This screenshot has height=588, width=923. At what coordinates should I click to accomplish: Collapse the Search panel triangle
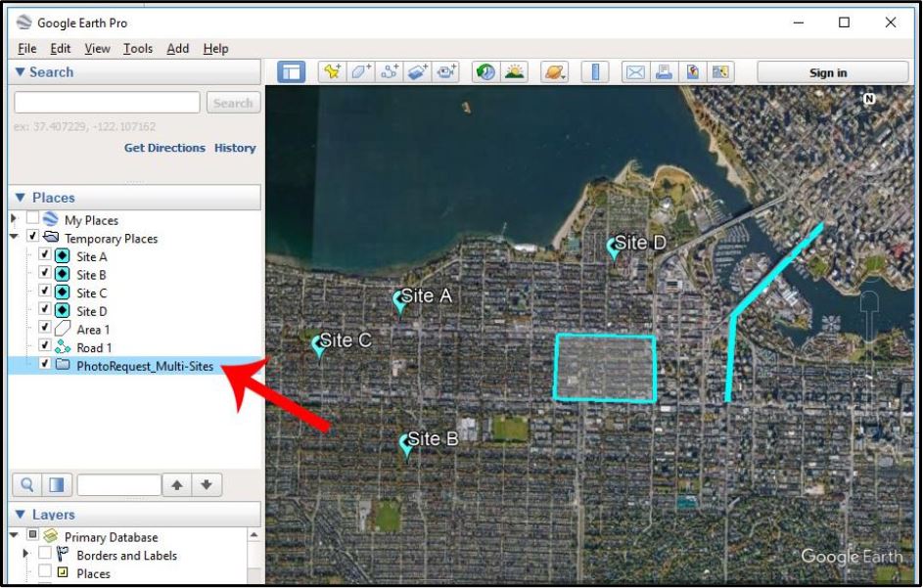[x=20, y=71]
